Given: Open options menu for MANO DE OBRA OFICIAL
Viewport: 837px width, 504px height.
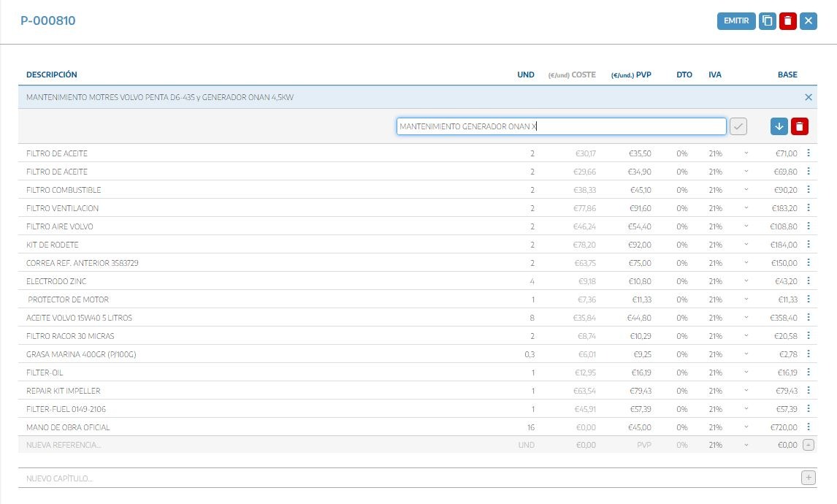Looking at the screenshot, I should point(809,427).
